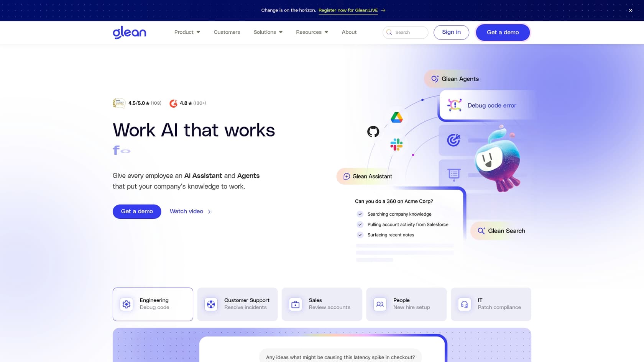The width and height of the screenshot is (644, 362).
Task: Select the Sales 'Review accounts' tab card
Action: 322,304
